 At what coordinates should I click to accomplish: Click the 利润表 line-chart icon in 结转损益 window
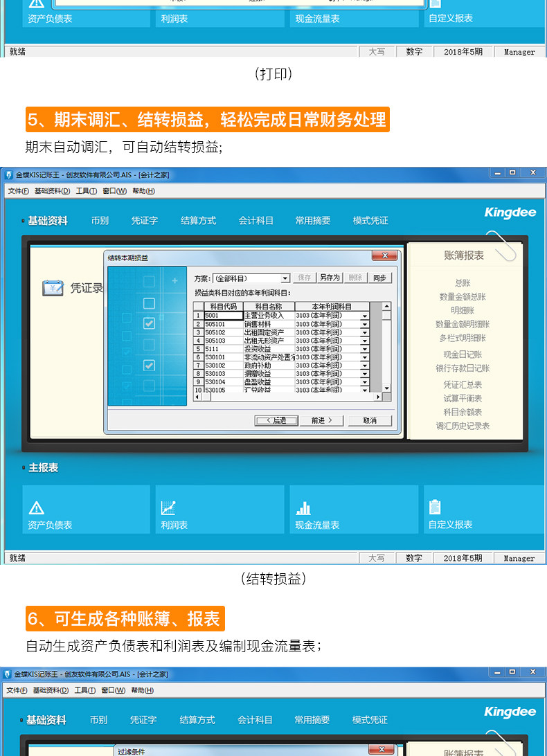click(x=168, y=508)
